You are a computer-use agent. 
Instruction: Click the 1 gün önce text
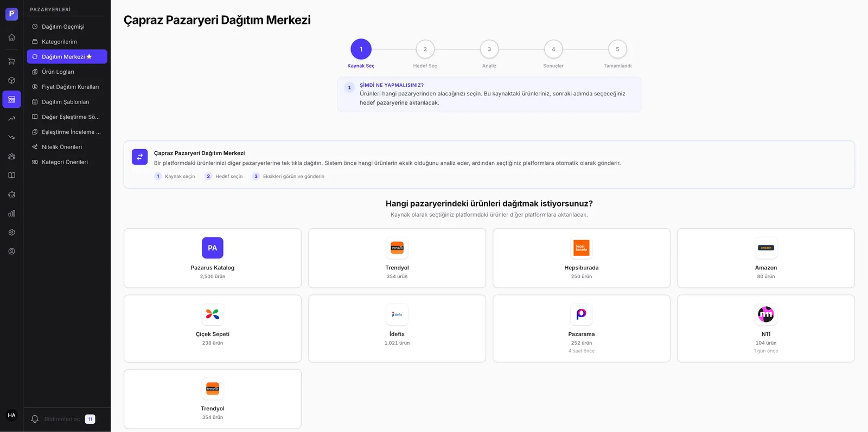[x=766, y=351]
